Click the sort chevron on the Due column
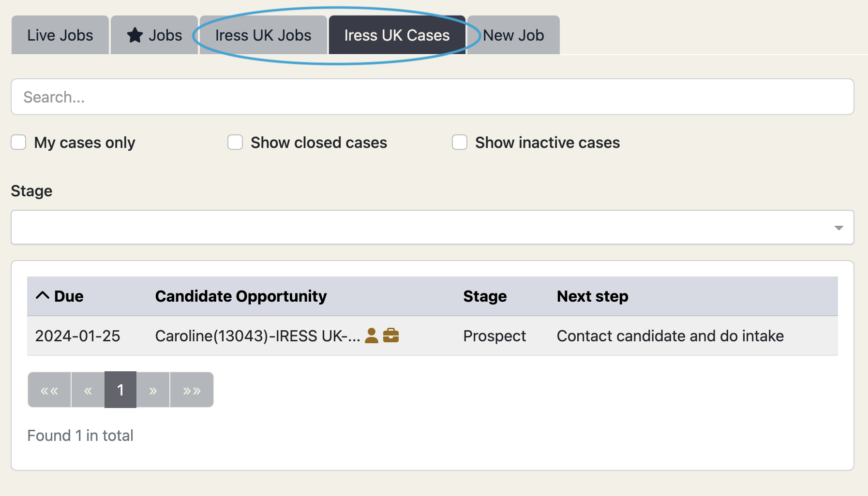868x496 pixels. click(x=43, y=295)
